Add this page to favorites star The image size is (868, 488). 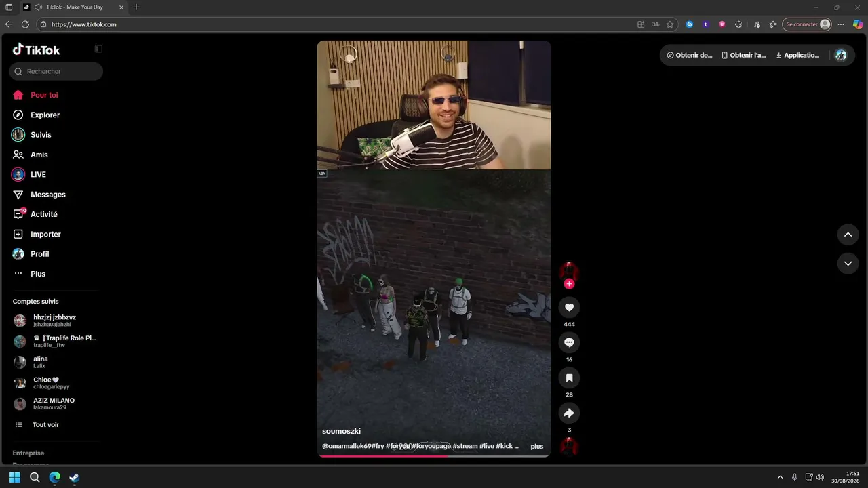click(x=670, y=24)
